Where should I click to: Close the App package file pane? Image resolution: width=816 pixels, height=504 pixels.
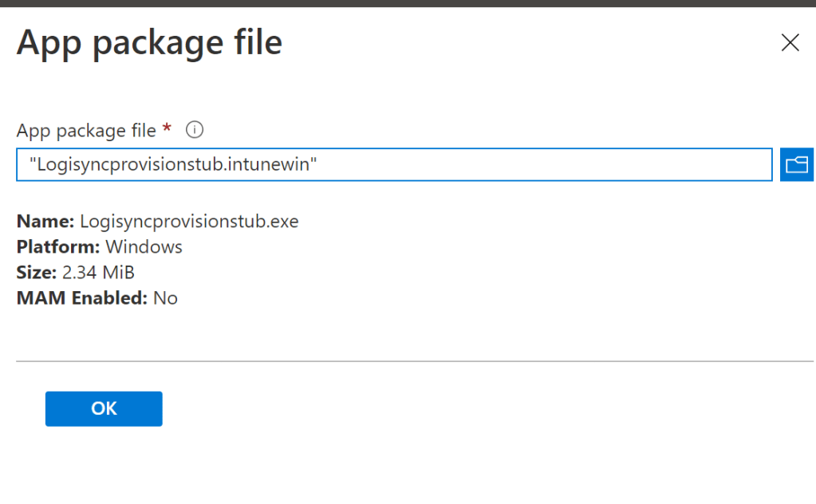coord(790,43)
